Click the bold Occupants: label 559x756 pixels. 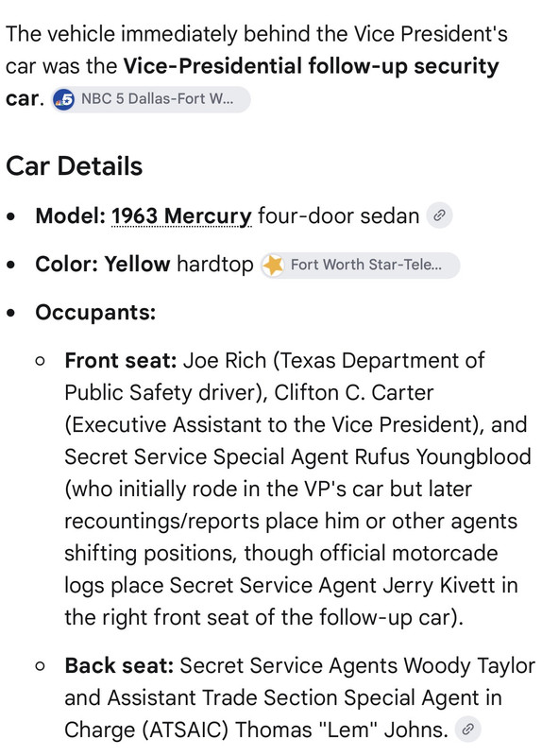tap(95, 313)
